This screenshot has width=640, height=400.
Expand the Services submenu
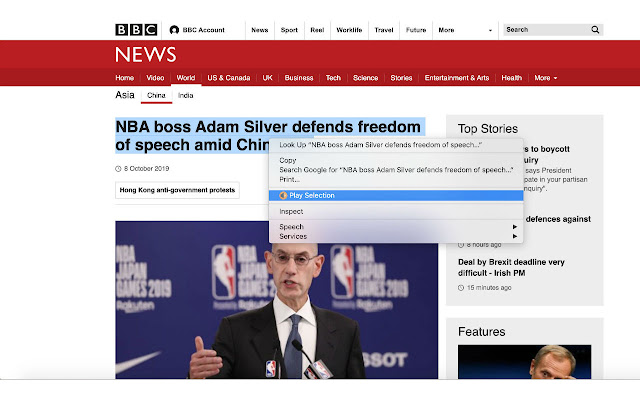tap(396, 236)
